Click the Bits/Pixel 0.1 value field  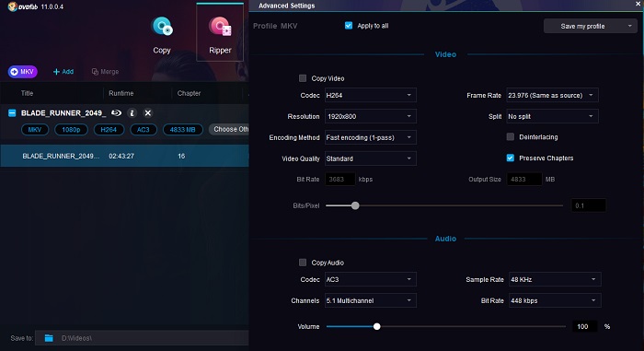[588, 205]
